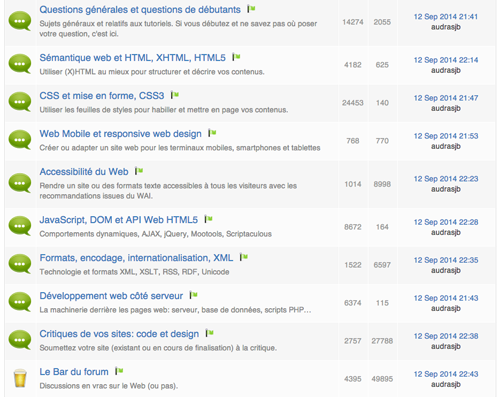Go to last post dated 12 Sep 2014 22:14

coord(446,60)
